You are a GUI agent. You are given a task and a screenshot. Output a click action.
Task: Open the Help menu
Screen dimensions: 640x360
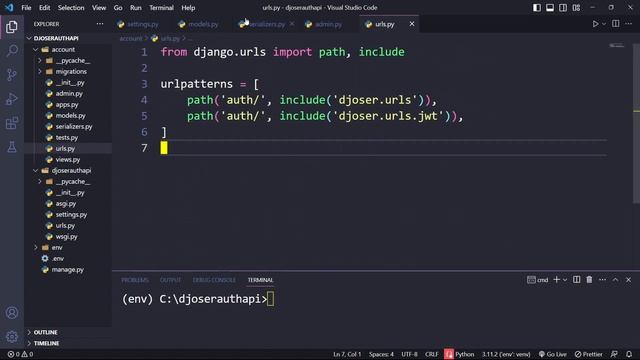pyautogui.click(x=188, y=8)
